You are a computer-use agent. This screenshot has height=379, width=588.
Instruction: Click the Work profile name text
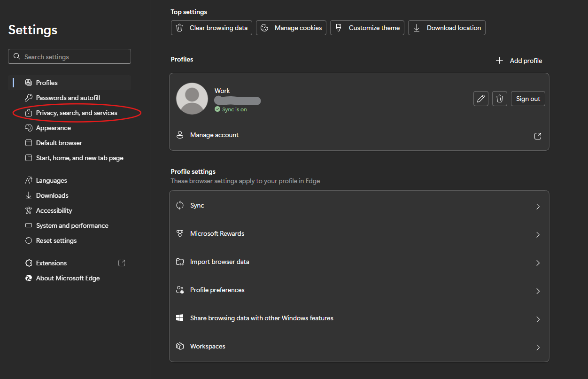click(x=222, y=91)
